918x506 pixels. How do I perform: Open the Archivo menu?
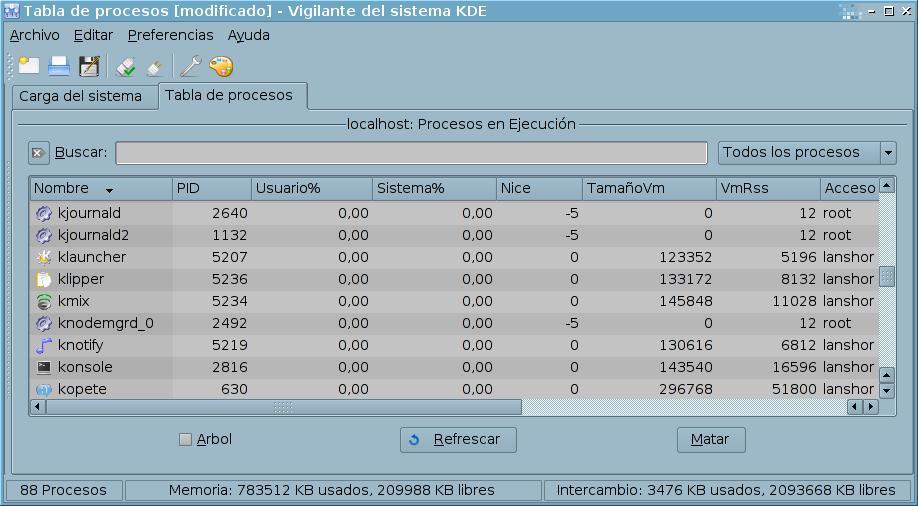35,35
